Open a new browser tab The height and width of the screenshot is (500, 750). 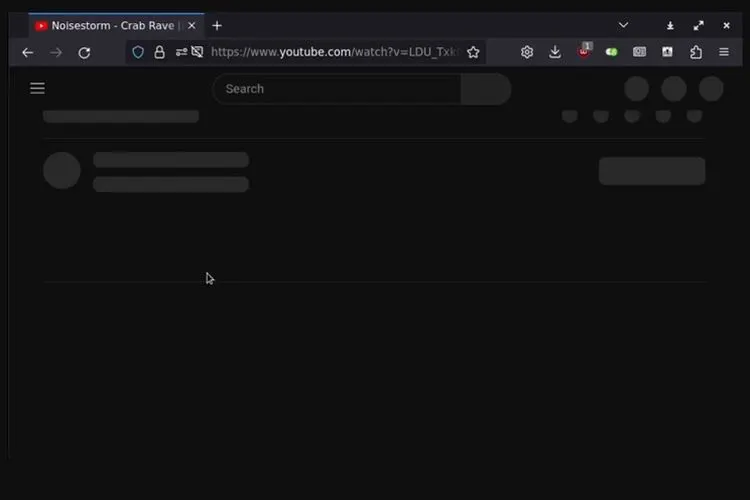tap(217, 26)
